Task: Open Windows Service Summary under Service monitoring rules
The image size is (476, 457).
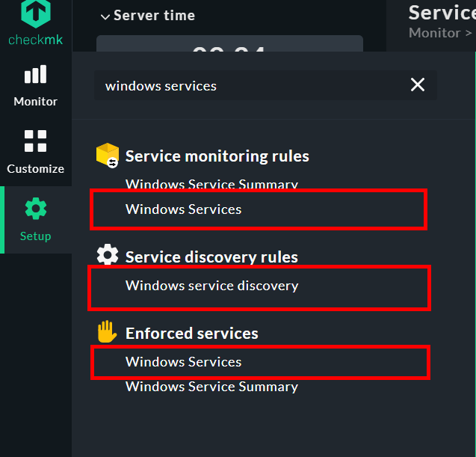Action: (x=211, y=184)
